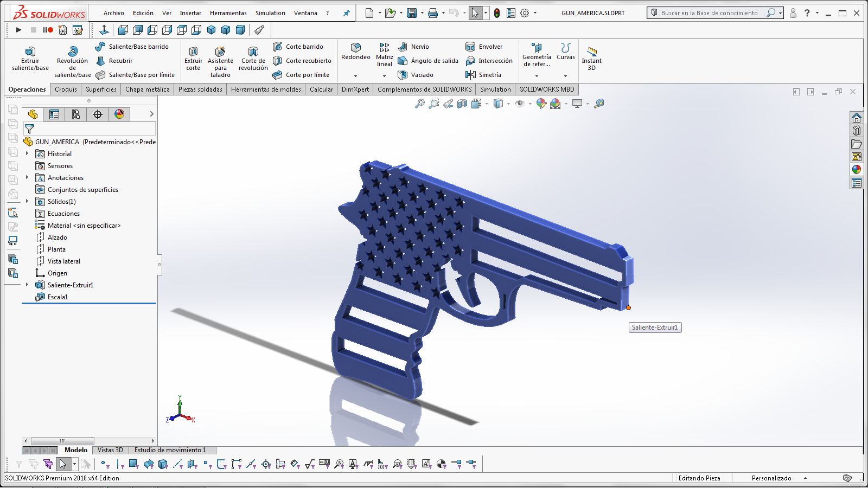Expand Saliente-Extruir1 in the feature tree
Image resolution: width=868 pixels, height=488 pixels.
(x=27, y=285)
